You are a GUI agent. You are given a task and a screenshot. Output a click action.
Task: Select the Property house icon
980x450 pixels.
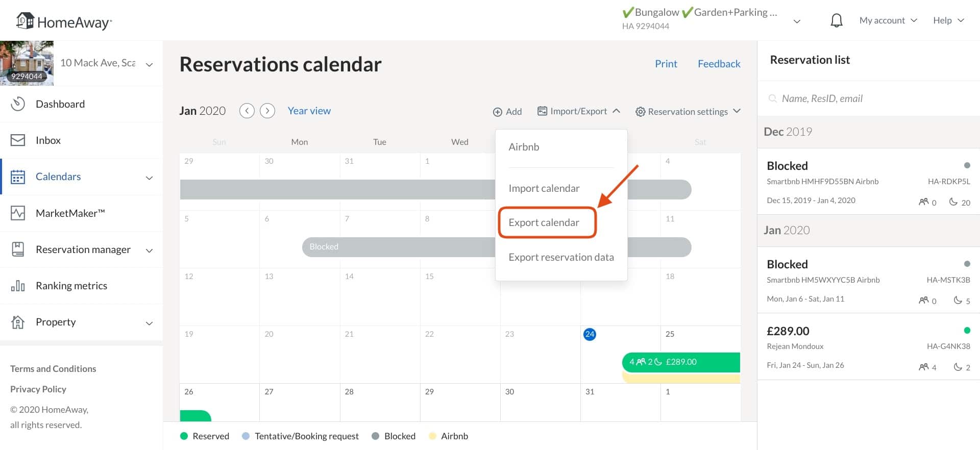pos(18,322)
